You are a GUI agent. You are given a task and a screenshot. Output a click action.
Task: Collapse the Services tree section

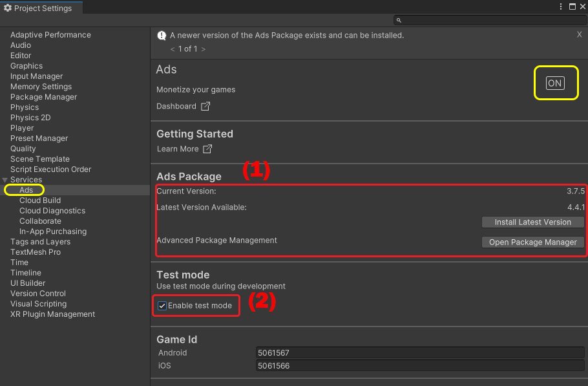[x=5, y=180]
